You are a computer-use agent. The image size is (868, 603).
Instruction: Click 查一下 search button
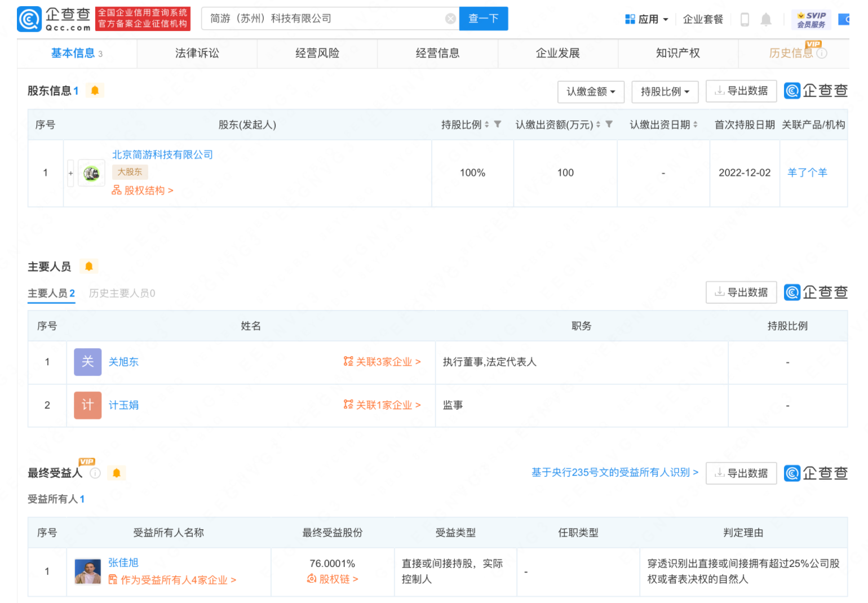pos(484,19)
